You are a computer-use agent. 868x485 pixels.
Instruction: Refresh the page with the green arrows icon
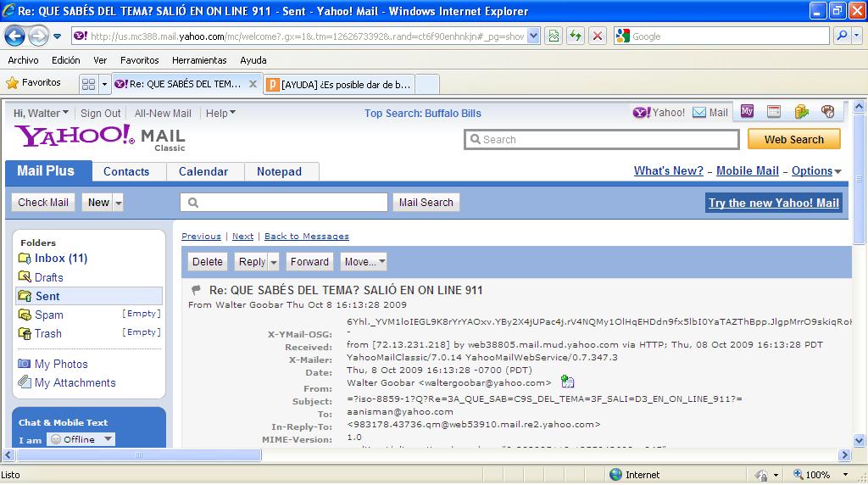[x=576, y=36]
